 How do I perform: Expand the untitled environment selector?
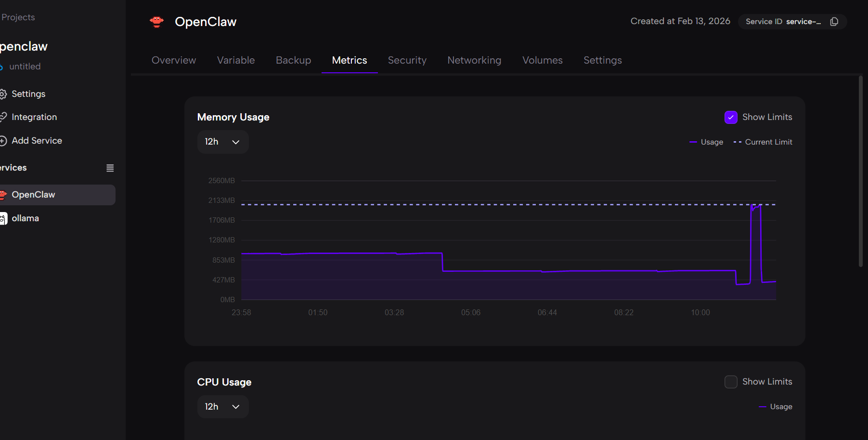point(24,67)
